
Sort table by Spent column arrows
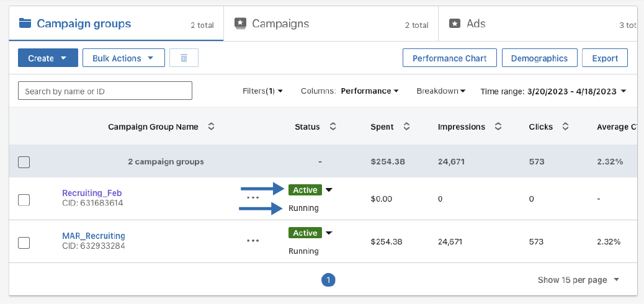click(x=406, y=127)
